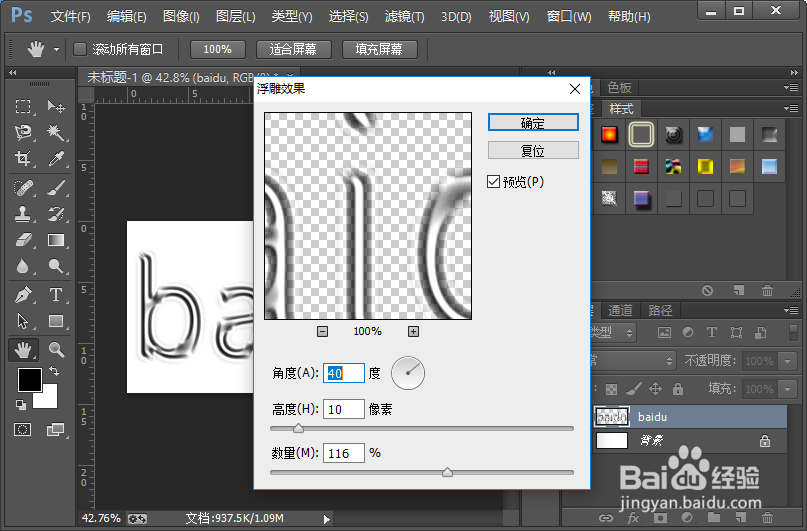The height and width of the screenshot is (531, 807).
Task: Click the 确定 button in emboss dialog
Action: tap(533, 122)
